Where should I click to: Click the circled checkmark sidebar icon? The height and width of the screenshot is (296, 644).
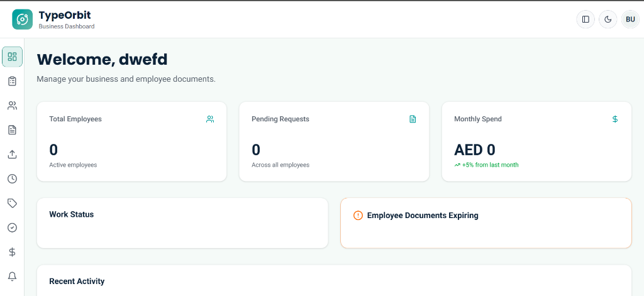(x=12, y=227)
